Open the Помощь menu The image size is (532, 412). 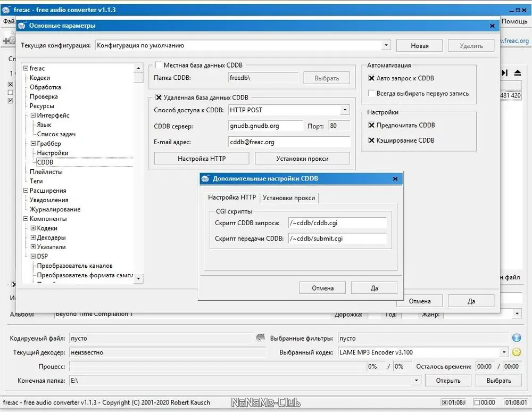point(514,21)
